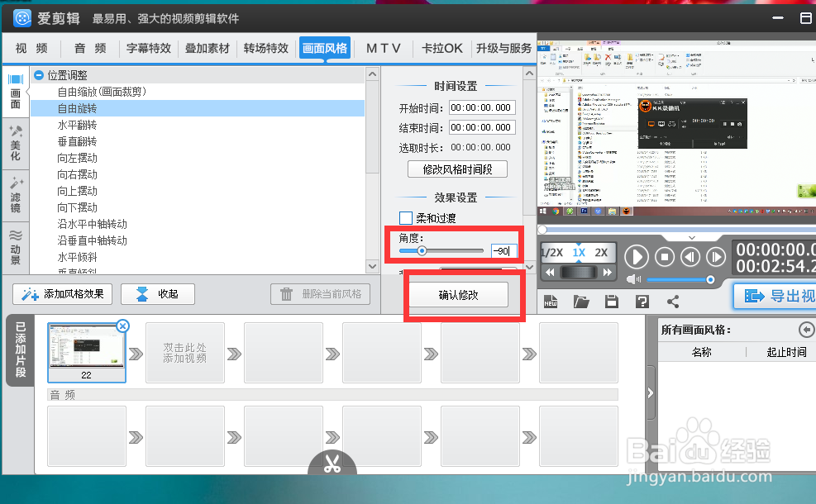Viewport: 816px width, 504px height.
Task: Click the 收起 button
Action: pyautogui.click(x=158, y=294)
